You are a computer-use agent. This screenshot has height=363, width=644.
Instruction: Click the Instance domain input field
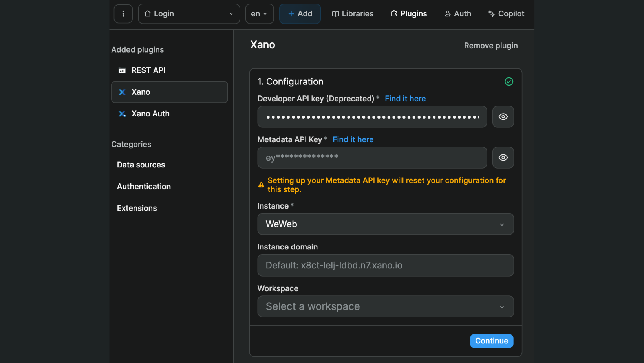385,265
